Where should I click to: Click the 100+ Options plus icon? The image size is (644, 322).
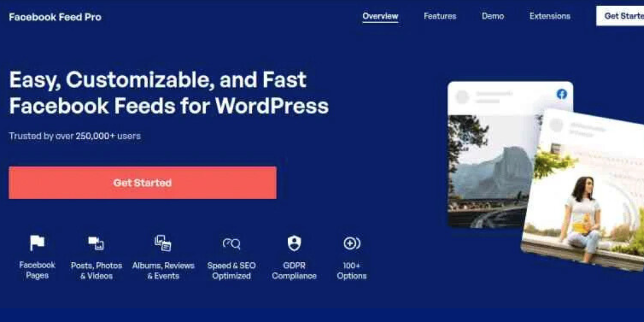click(x=352, y=244)
